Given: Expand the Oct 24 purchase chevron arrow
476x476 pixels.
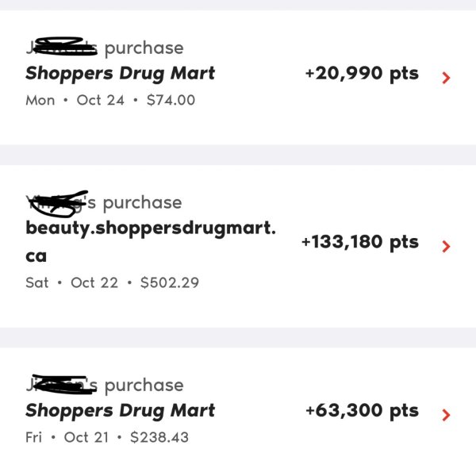Looking at the screenshot, I should (446, 77).
